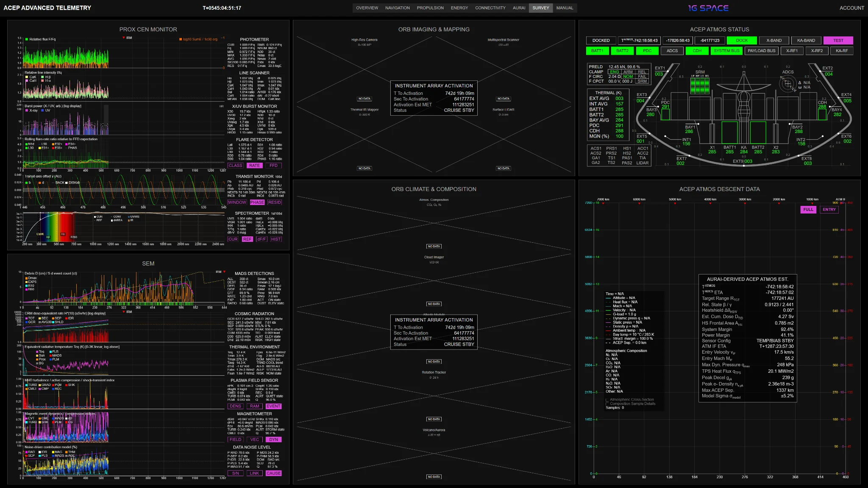
Task: Enable Atmospheric Cross-Section checkbox
Action: click(607, 400)
